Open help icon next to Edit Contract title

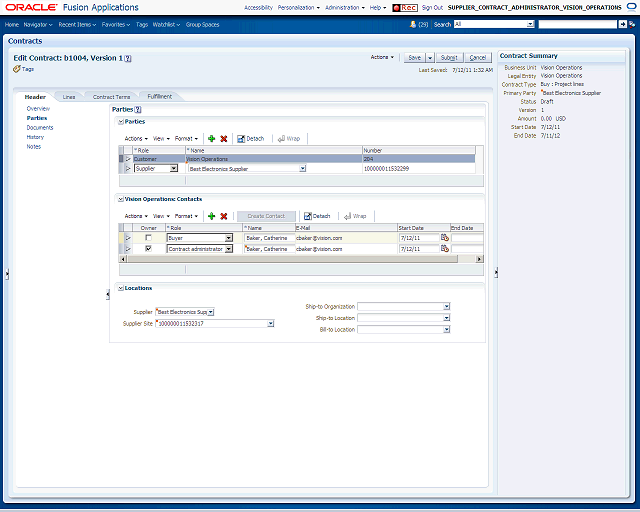(x=128, y=58)
